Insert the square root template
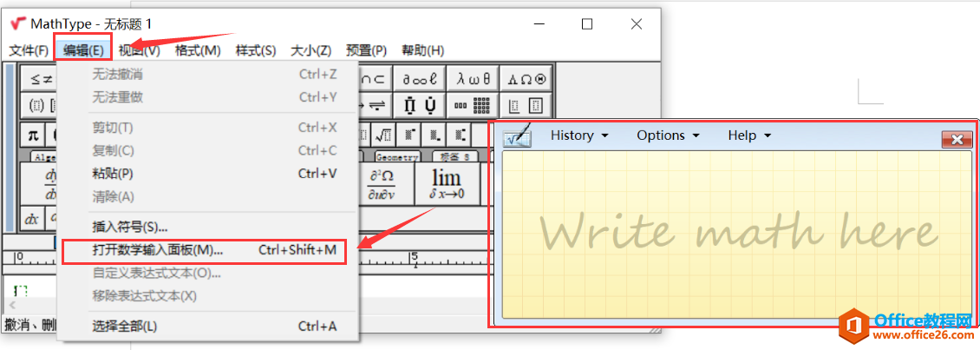The image size is (980, 350). [382, 135]
